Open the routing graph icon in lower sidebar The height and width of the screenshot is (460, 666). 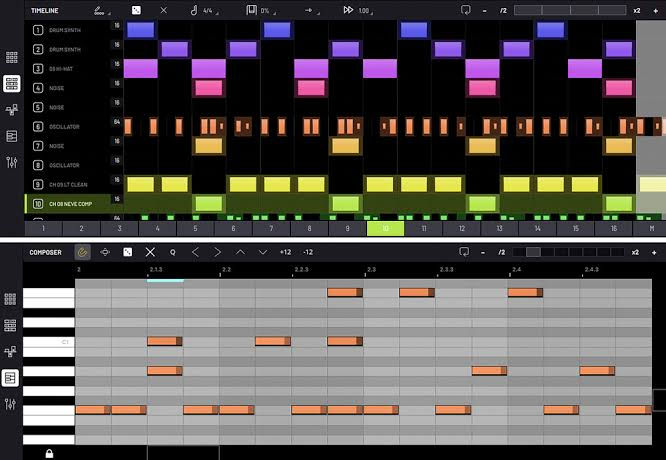(10, 351)
